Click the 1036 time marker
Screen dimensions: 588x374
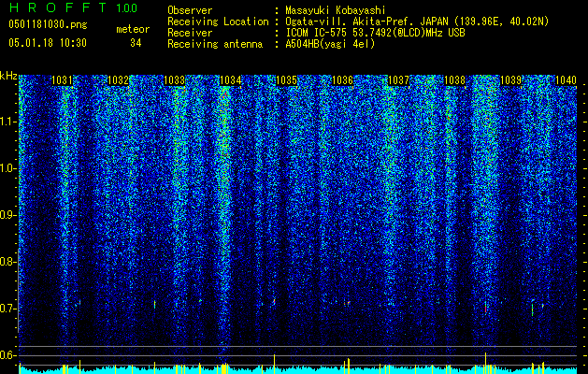tap(343, 80)
